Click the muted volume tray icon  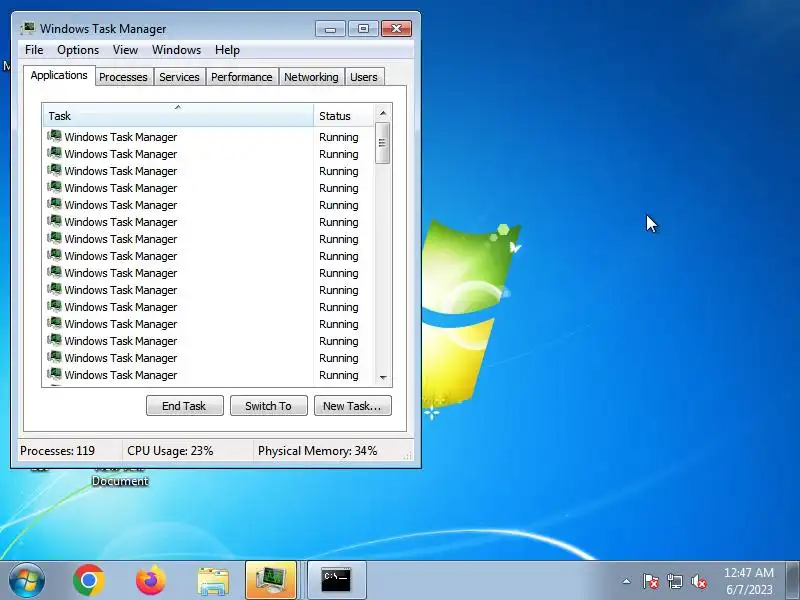[x=698, y=581]
